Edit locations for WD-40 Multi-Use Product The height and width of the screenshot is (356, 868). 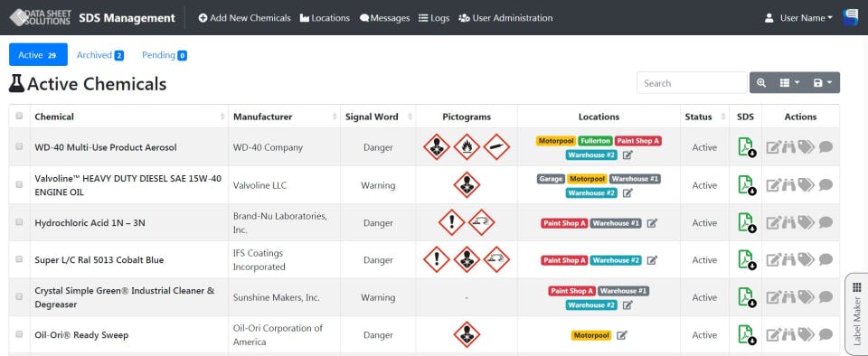627,155
